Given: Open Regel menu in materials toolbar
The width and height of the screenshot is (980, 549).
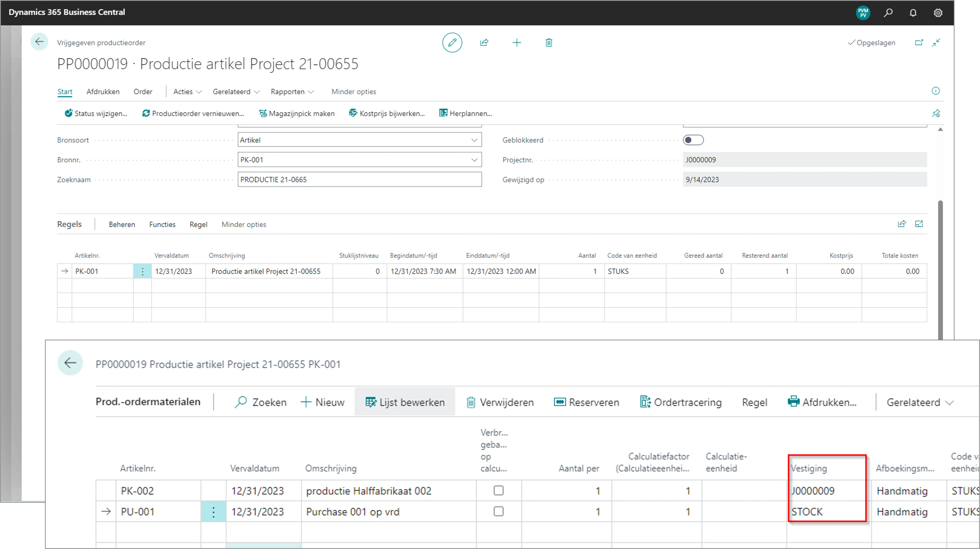Looking at the screenshot, I should (x=754, y=402).
